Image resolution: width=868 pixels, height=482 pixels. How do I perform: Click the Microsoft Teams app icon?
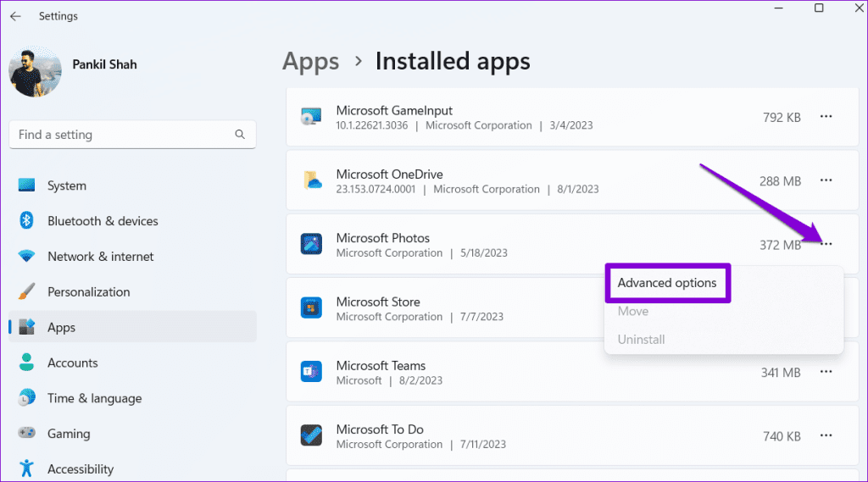pos(311,371)
